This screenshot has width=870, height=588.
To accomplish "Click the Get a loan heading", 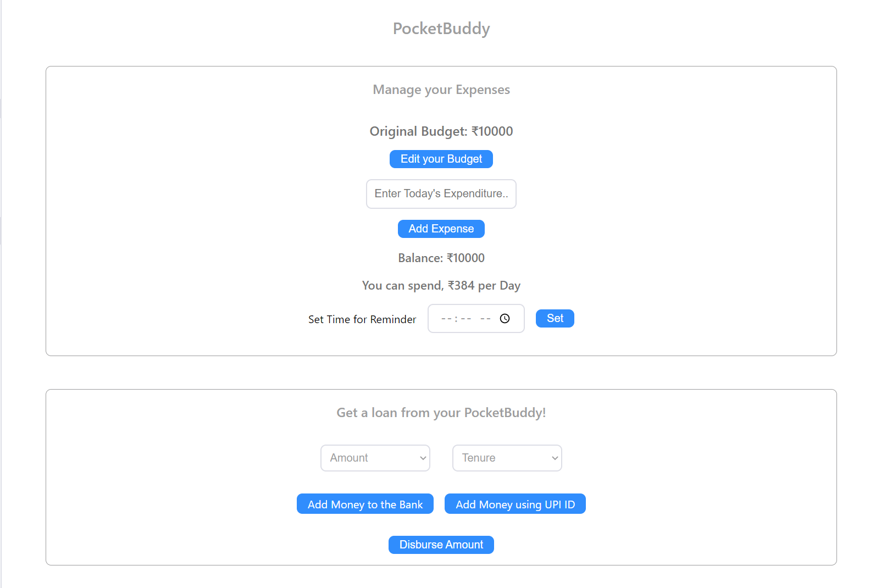I will (441, 413).
